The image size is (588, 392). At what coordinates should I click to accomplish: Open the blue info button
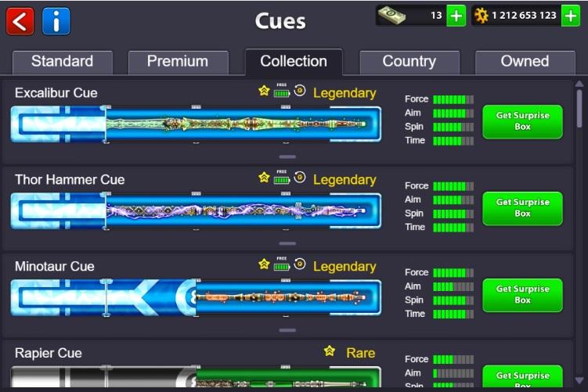point(56,22)
